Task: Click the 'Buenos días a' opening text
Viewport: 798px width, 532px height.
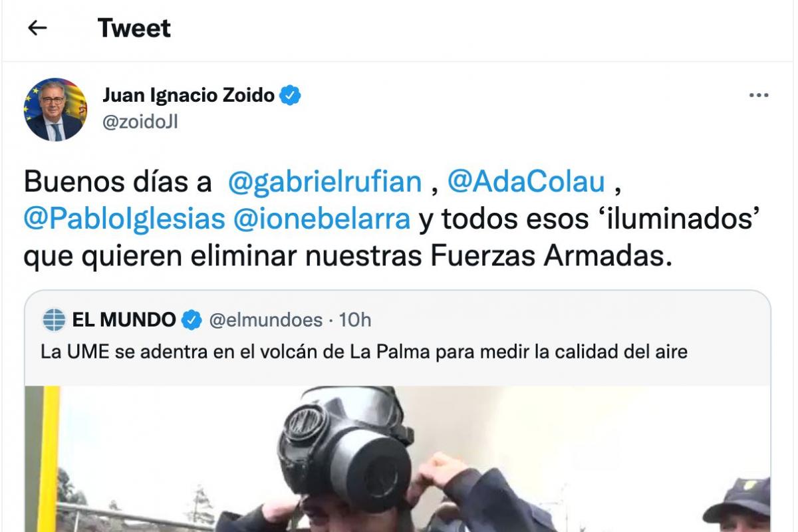Action: coord(118,182)
